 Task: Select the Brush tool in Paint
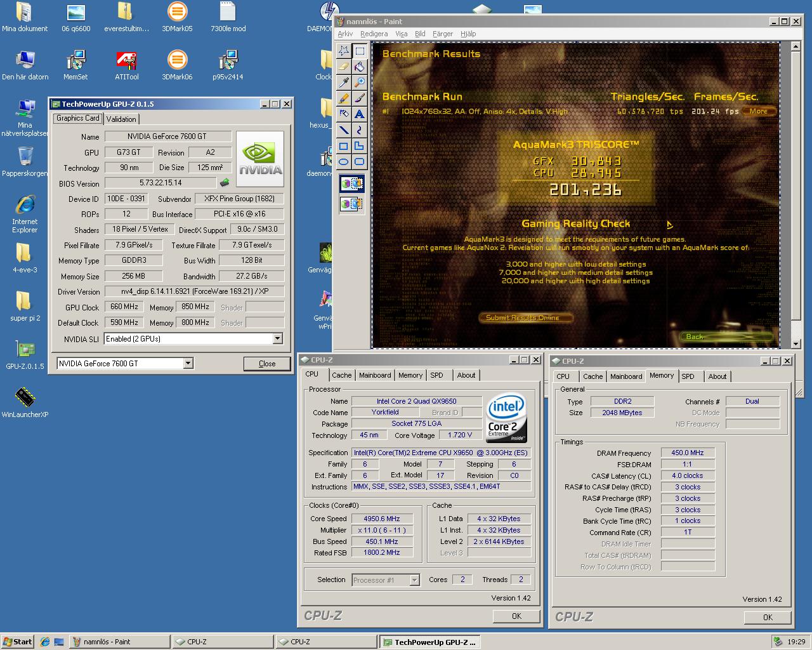(x=359, y=98)
